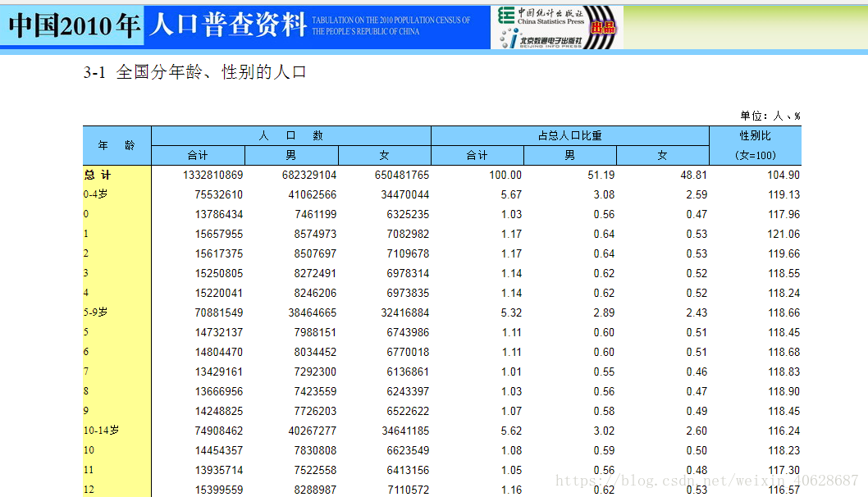Click the cell 74908462
This screenshot has height=497, width=868.
pyautogui.click(x=219, y=431)
